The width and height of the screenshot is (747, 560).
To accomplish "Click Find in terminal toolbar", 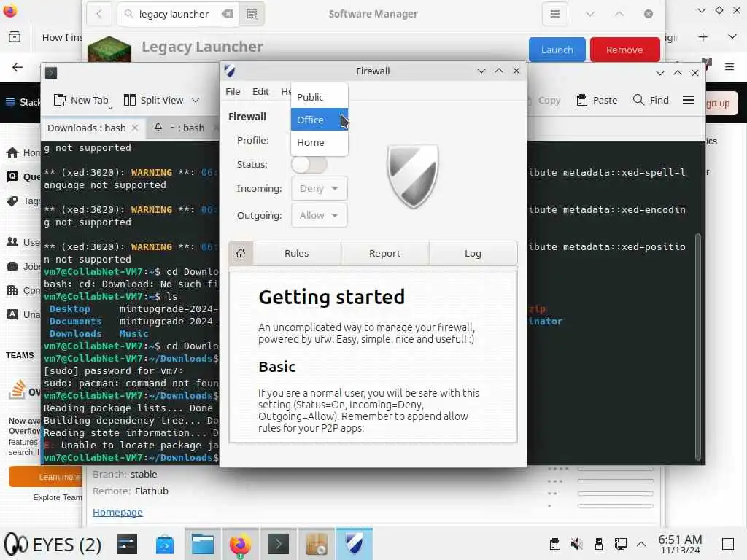I will [651, 100].
